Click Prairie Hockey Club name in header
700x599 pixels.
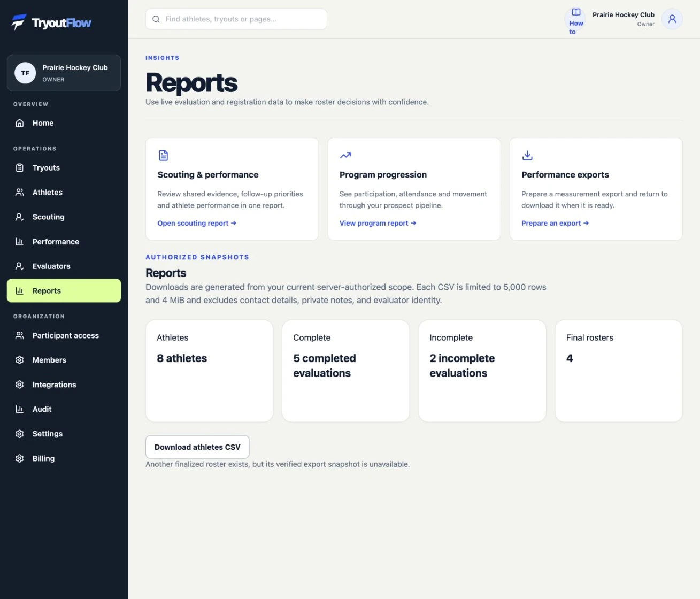(x=624, y=15)
